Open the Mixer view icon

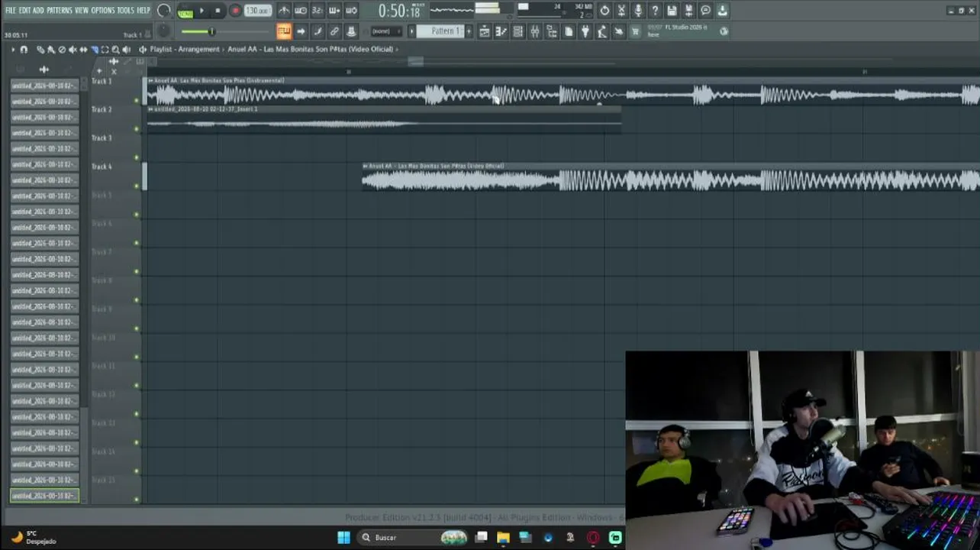click(535, 31)
